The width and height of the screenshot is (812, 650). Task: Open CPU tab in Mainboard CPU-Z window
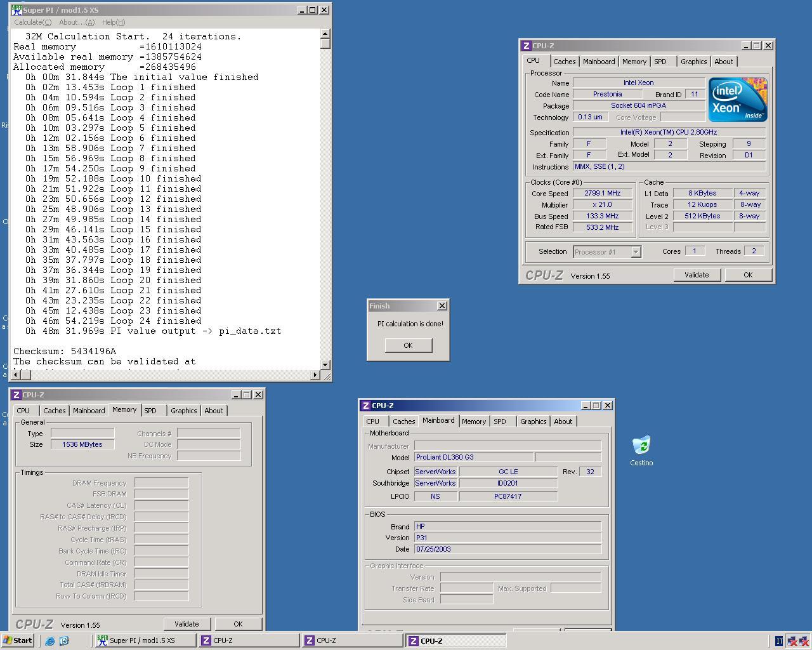(x=373, y=421)
